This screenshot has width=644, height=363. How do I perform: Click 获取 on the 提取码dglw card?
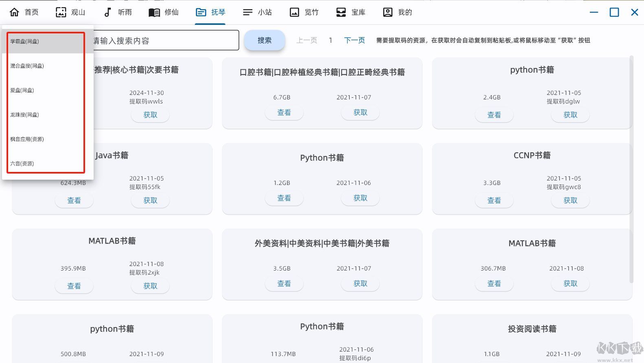click(570, 115)
